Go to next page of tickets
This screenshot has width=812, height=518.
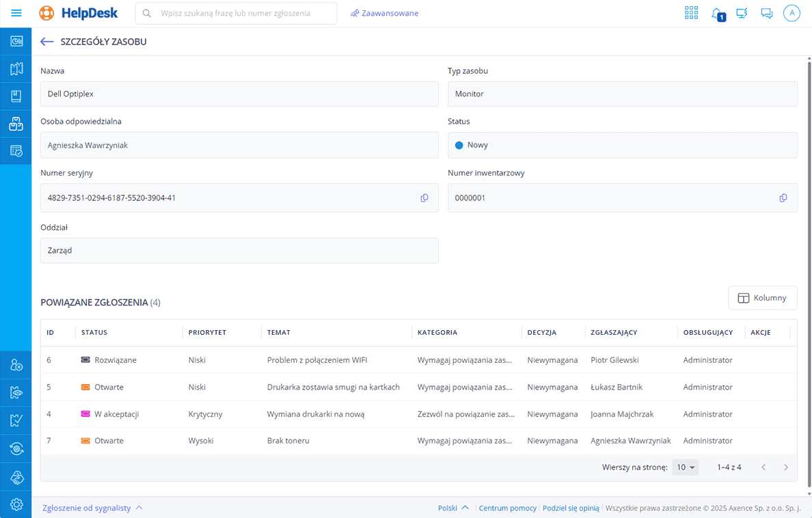(786, 467)
